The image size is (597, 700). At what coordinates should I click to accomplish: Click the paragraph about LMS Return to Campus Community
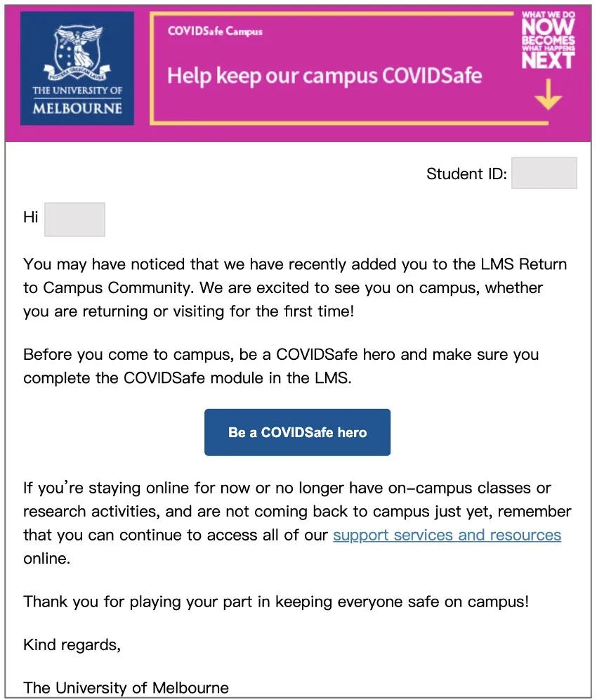tap(295, 287)
